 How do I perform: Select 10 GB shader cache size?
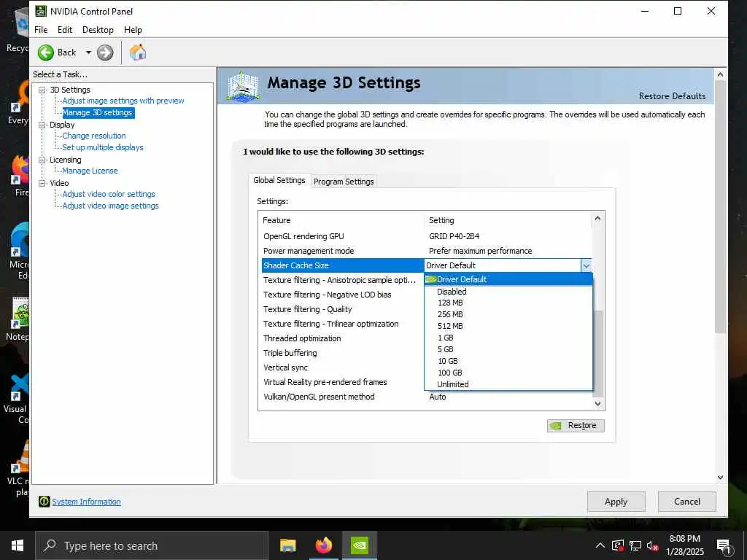pyautogui.click(x=508, y=361)
